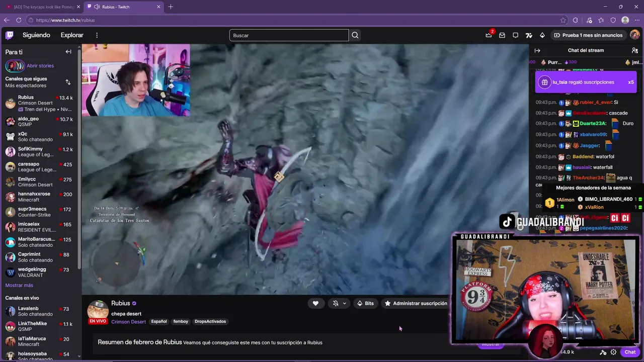Image resolution: width=644 pixels, height=362 pixels.
Task: Click the purple Chat send button
Action: point(629,352)
